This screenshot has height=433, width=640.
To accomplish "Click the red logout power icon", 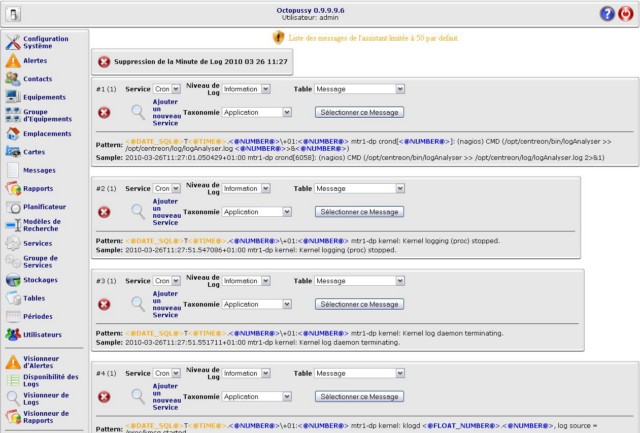I will pos(626,14).
